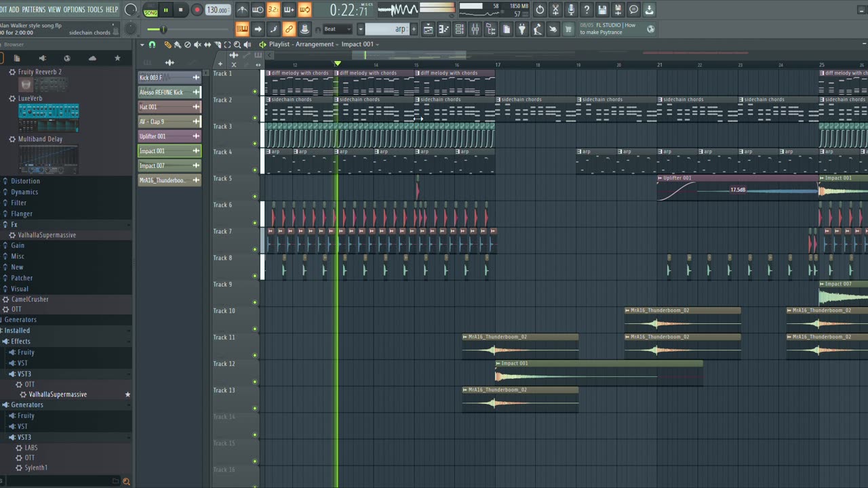
Task: Click the one-click audio recording microphone
Action: [571, 9]
